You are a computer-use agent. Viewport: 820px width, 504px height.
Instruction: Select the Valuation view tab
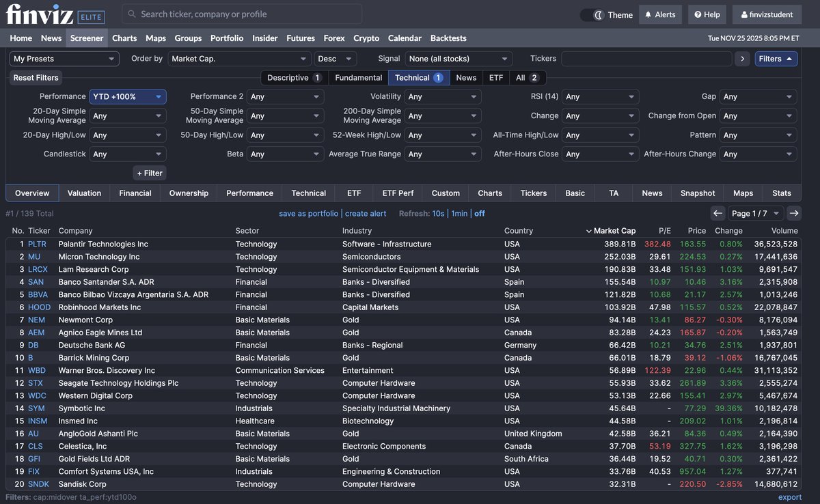pyautogui.click(x=85, y=193)
